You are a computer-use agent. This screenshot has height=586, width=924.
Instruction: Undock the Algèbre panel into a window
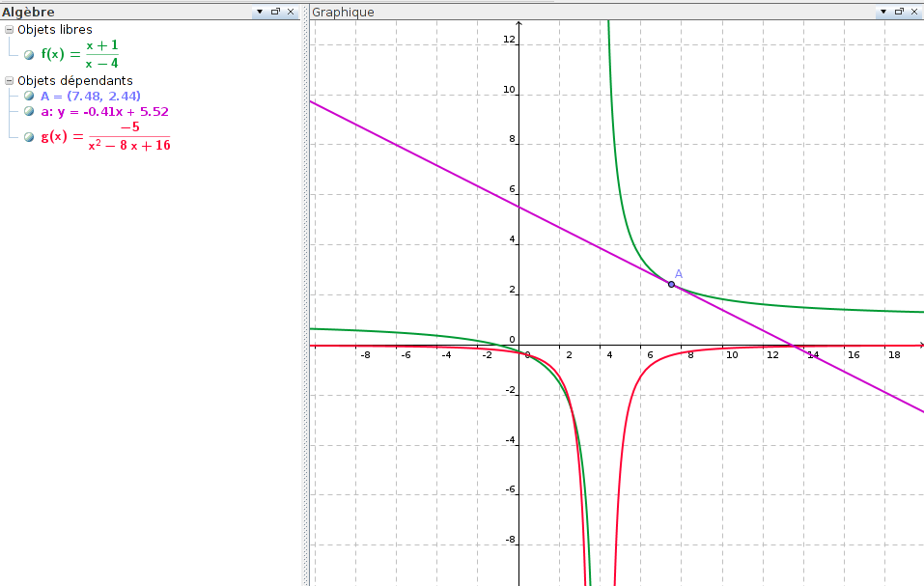coord(275,12)
